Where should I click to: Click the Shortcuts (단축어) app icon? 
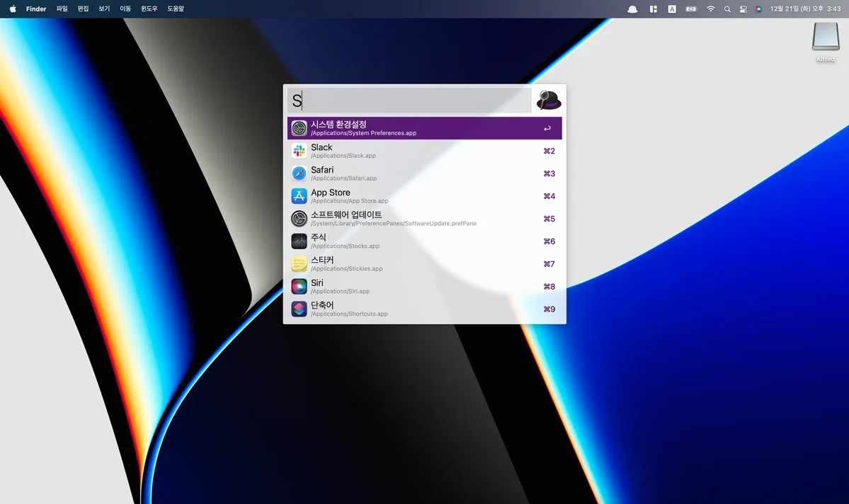[x=299, y=309]
